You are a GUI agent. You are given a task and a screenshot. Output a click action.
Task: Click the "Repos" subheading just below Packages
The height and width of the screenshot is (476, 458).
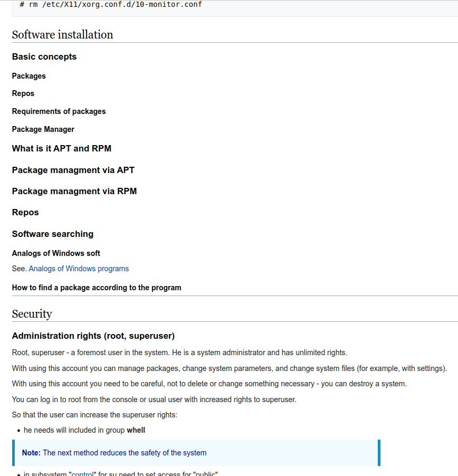[x=23, y=93]
